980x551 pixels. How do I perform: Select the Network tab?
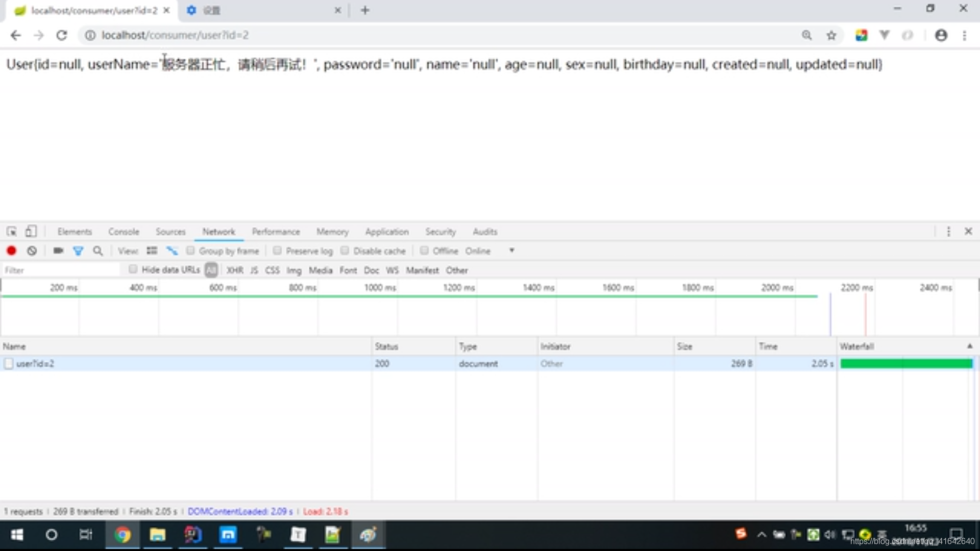[x=218, y=232]
